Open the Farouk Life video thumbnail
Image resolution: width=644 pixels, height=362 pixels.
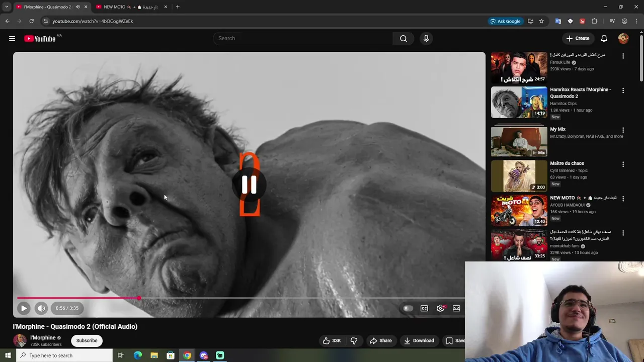(x=519, y=67)
